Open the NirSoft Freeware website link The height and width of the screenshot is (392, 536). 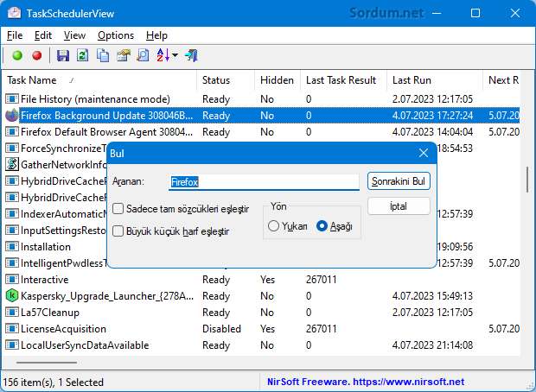point(366,382)
